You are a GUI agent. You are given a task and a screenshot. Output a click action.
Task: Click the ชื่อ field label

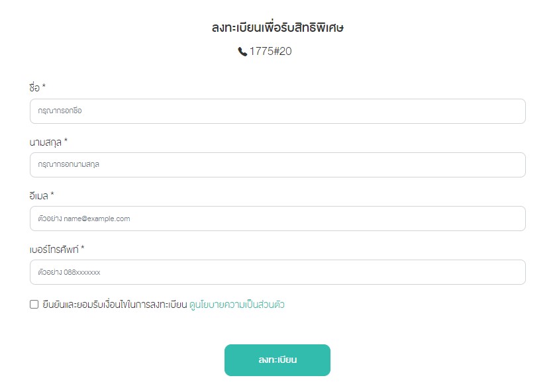34,87
